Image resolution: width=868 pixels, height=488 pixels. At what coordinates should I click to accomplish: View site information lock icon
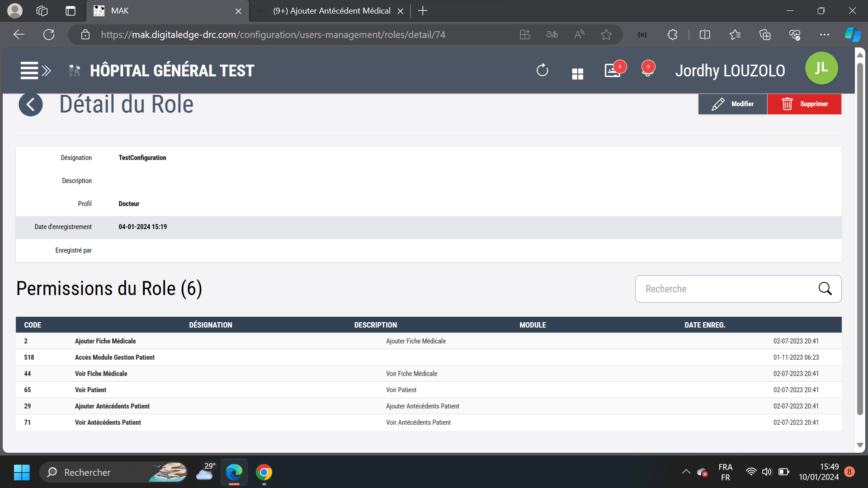click(x=85, y=35)
